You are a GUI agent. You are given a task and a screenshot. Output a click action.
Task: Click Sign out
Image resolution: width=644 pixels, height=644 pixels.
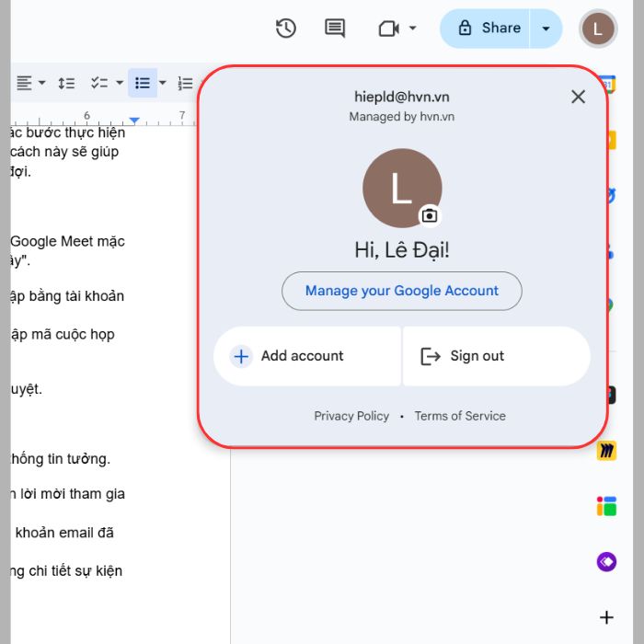497,356
